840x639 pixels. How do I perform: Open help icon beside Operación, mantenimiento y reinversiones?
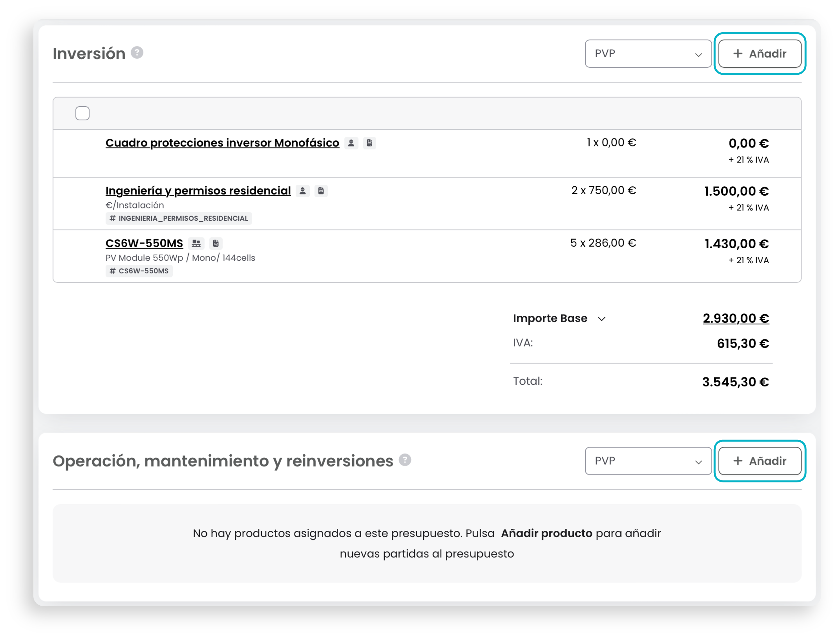click(405, 460)
